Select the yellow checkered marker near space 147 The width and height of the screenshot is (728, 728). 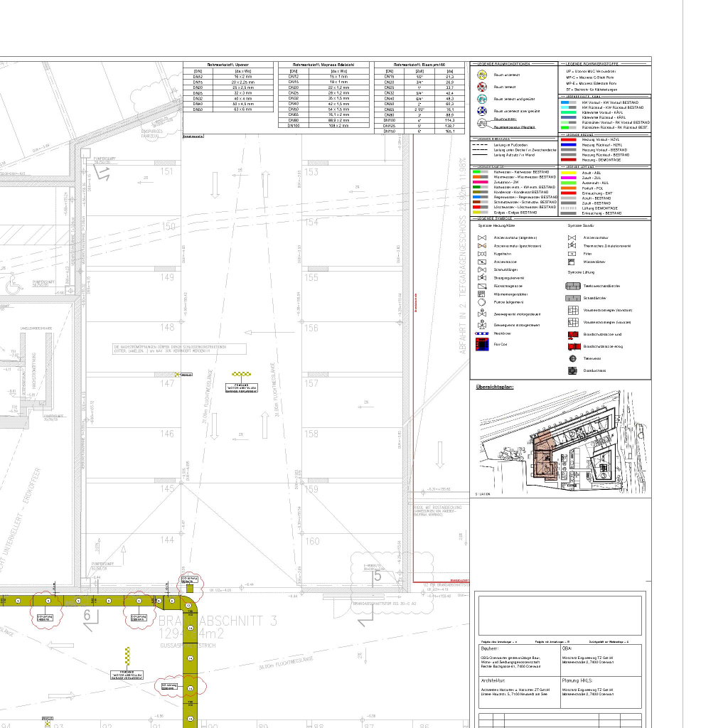pyautogui.click(x=242, y=374)
